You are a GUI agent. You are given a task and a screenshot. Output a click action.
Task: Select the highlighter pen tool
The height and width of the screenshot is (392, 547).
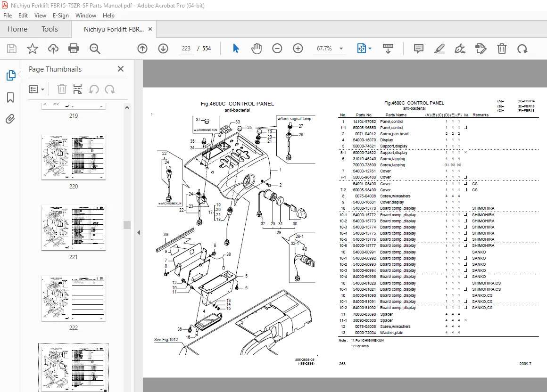[x=439, y=49]
